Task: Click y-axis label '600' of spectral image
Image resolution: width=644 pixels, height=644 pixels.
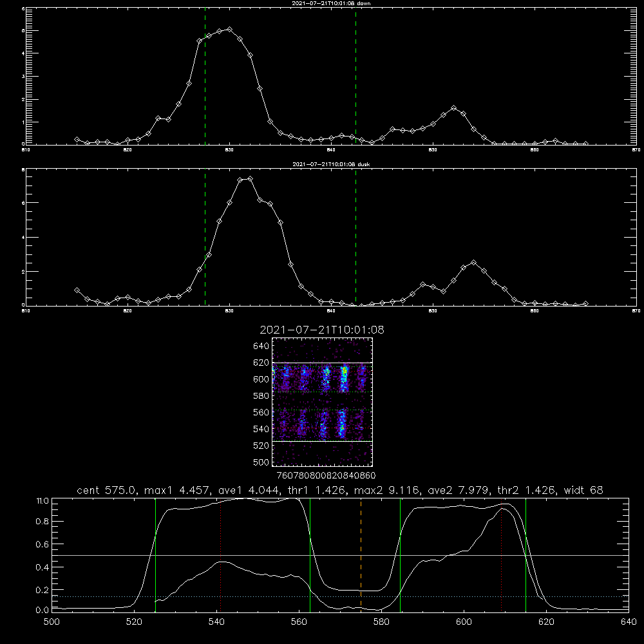Action: pos(261,379)
